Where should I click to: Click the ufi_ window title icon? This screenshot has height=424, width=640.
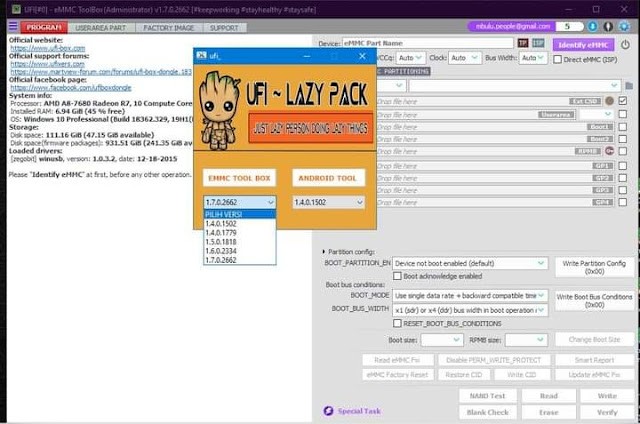tap(201, 55)
